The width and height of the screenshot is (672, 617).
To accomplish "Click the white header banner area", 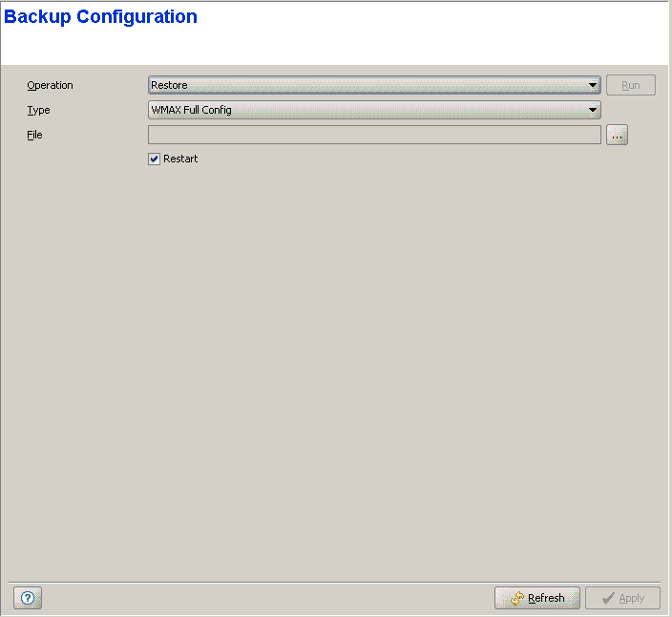I will pyautogui.click(x=430, y=38).
